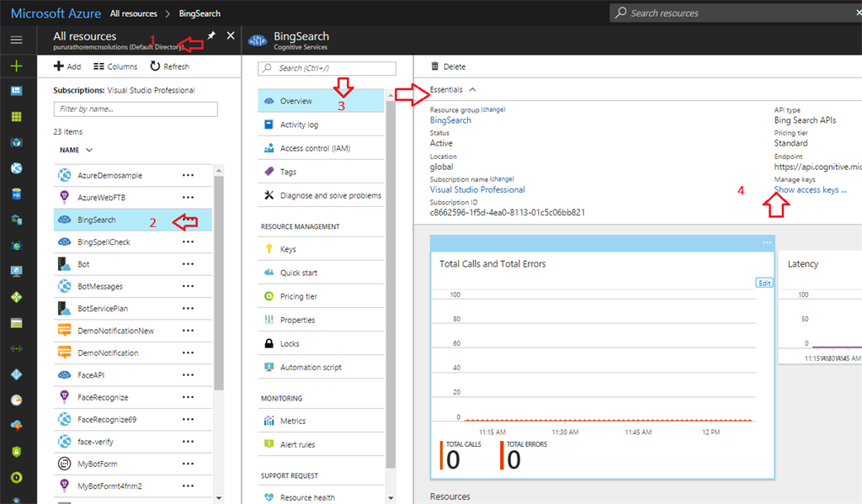Focus the Filter by name field
The image size is (862, 504).
click(x=136, y=109)
